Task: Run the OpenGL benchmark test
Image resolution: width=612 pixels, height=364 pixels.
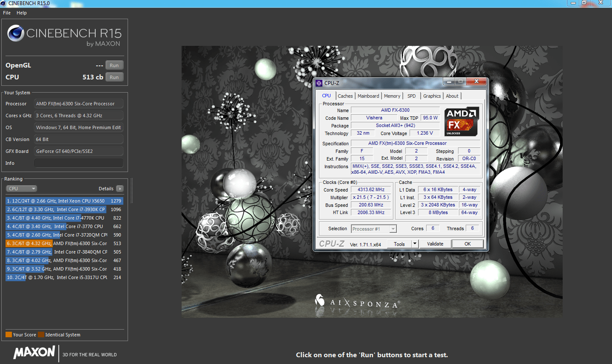Action: coord(114,65)
